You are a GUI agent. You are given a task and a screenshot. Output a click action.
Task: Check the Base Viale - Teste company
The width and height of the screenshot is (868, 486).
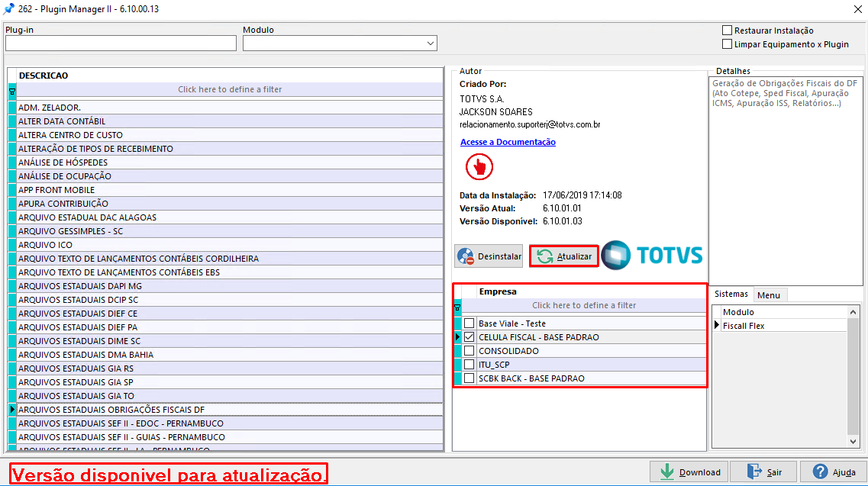coord(469,323)
